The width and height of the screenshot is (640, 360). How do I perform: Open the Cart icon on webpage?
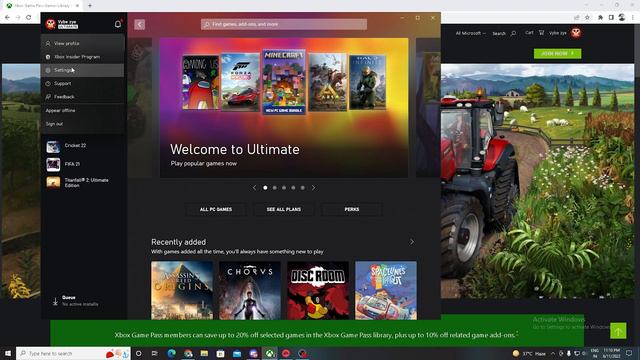point(541,33)
